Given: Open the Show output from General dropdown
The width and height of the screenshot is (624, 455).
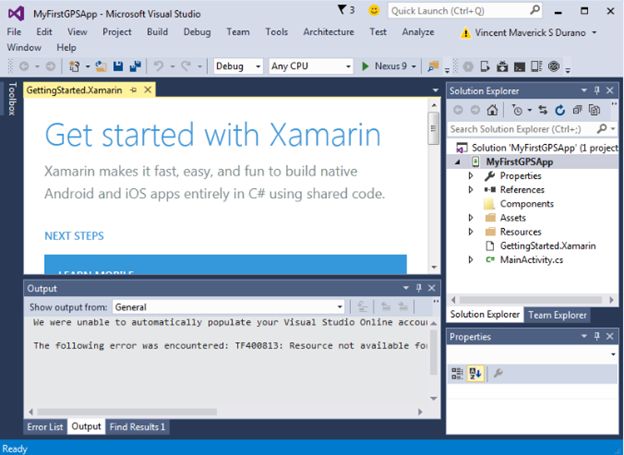Looking at the screenshot, I should click(x=340, y=307).
